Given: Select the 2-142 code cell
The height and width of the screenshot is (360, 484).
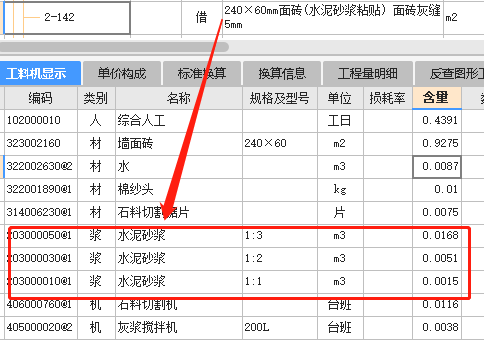Looking at the screenshot, I should tap(67, 17).
